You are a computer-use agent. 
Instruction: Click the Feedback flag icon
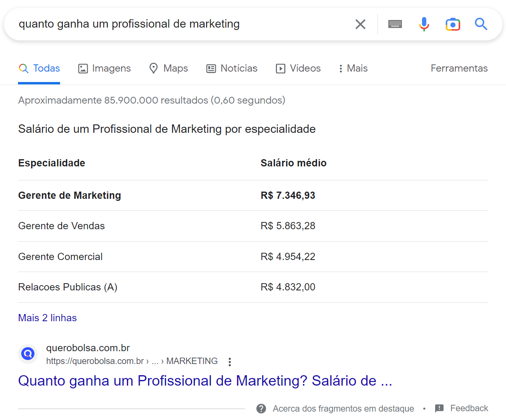(439, 408)
